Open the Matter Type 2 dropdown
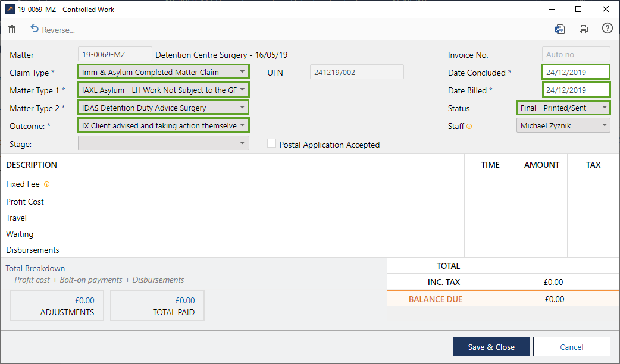Viewport: 620px width, 364px height. click(163, 108)
